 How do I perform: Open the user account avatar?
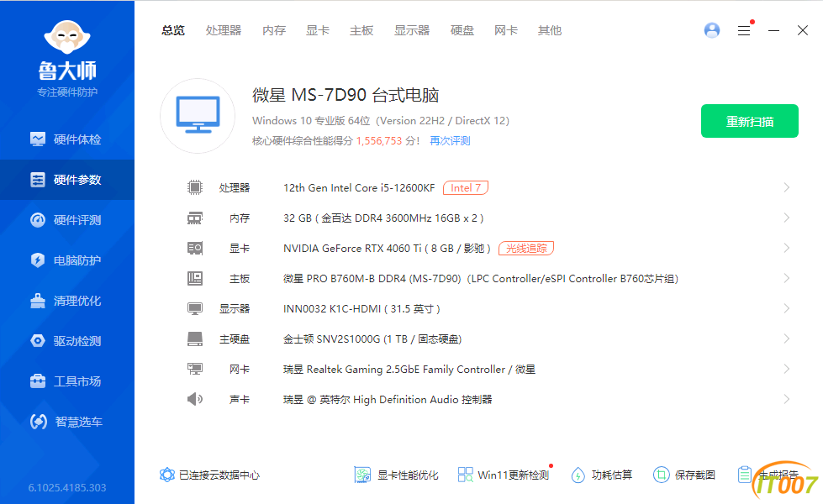(x=712, y=30)
